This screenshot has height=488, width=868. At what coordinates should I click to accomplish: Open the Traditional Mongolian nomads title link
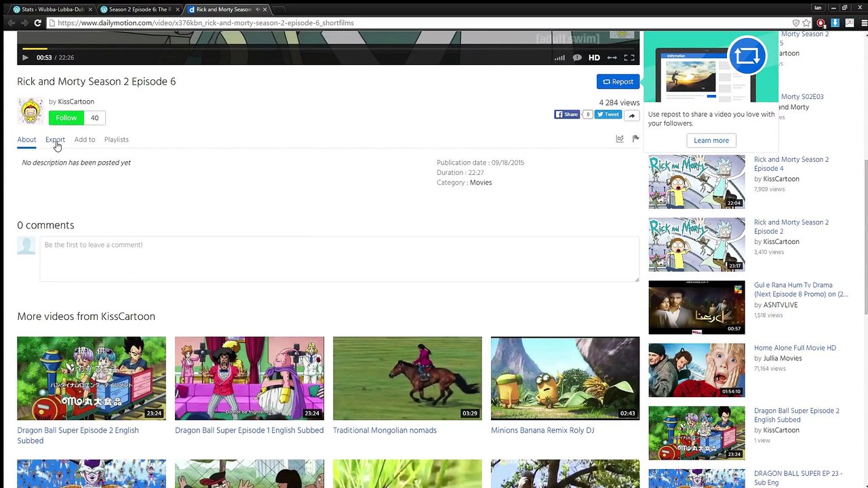(384, 430)
